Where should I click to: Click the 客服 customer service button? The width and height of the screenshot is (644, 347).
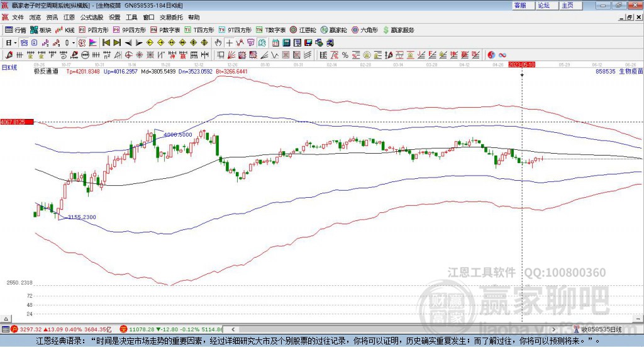pyautogui.click(x=523, y=5)
